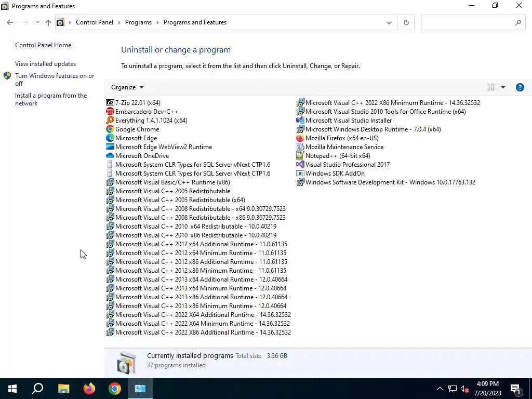Refresh the Programs and Features list
The image size is (532, 399).
click(x=406, y=22)
